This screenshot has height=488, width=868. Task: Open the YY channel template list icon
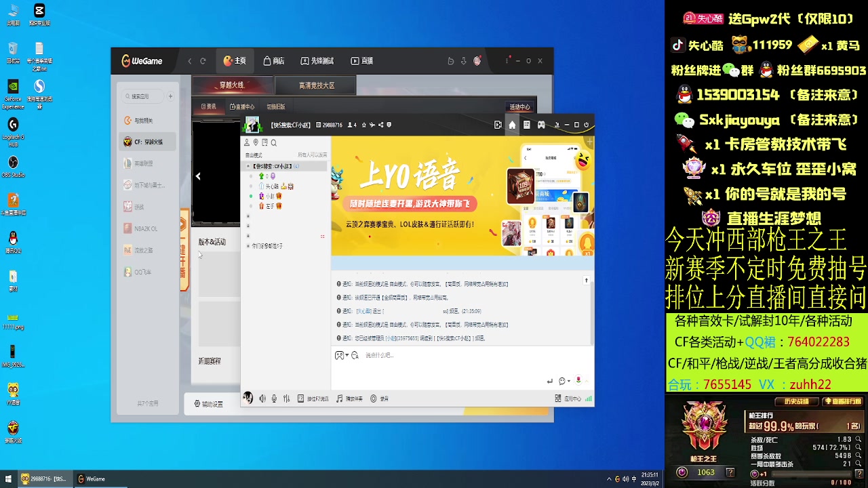coord(526,125)
